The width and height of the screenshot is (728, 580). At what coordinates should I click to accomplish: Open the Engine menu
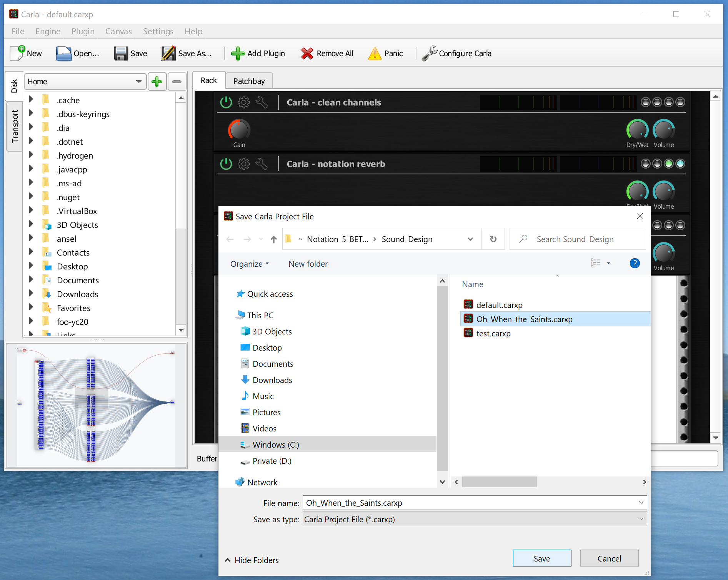[x=48, y=32]
